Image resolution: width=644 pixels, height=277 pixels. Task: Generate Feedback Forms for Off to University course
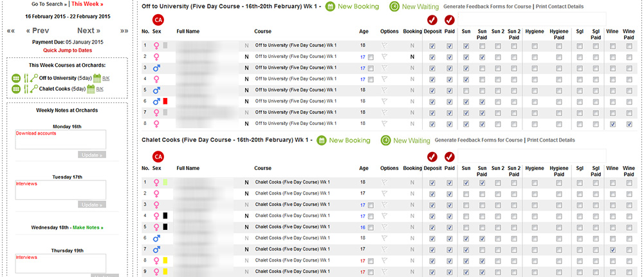(x=487, y=6)
